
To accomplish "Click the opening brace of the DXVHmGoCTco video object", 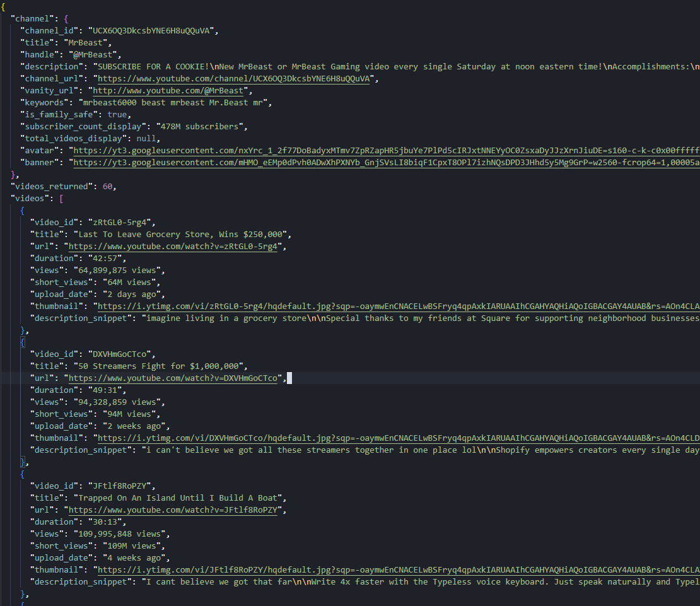I will [23, 342].
